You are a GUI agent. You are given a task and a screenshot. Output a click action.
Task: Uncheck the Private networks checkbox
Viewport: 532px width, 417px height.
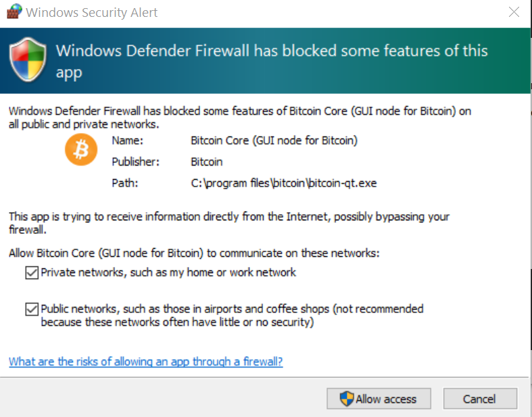(32, 272)
